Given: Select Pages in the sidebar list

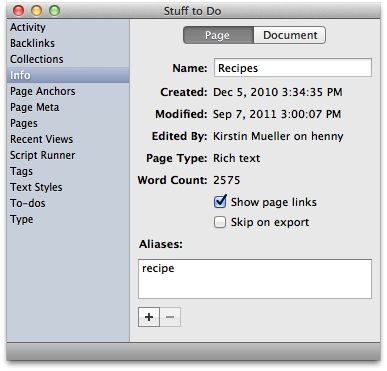Looking at the screenshot, I should point(68,123).
